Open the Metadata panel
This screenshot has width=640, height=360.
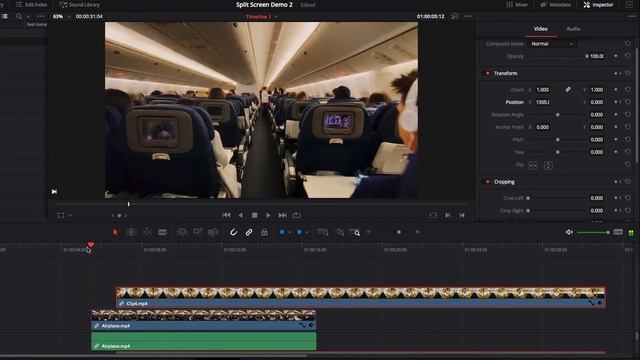tap(556, 4)
